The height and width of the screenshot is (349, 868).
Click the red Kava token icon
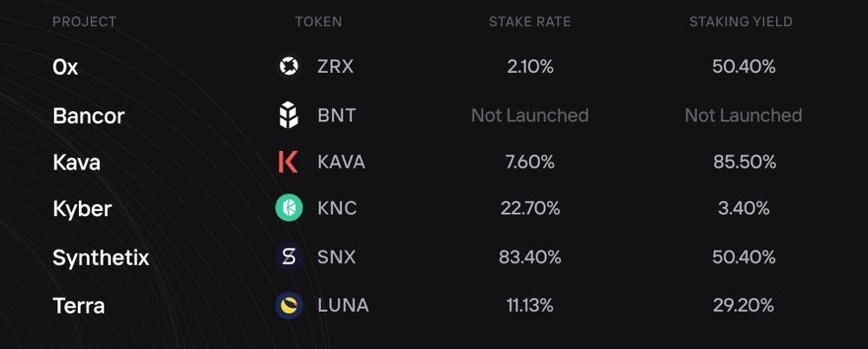pos(289,162)
